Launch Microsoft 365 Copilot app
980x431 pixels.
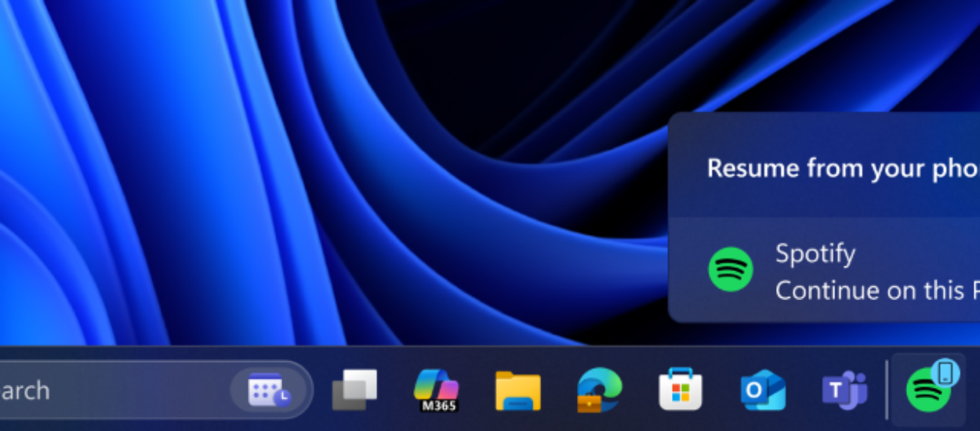pyautogui.click(x=437, y=389)
